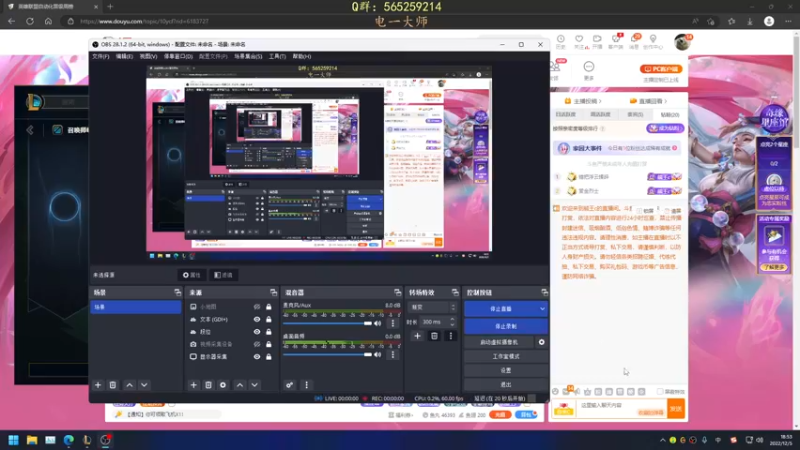Add a new source with Sources plus icon

coord(193,385)
